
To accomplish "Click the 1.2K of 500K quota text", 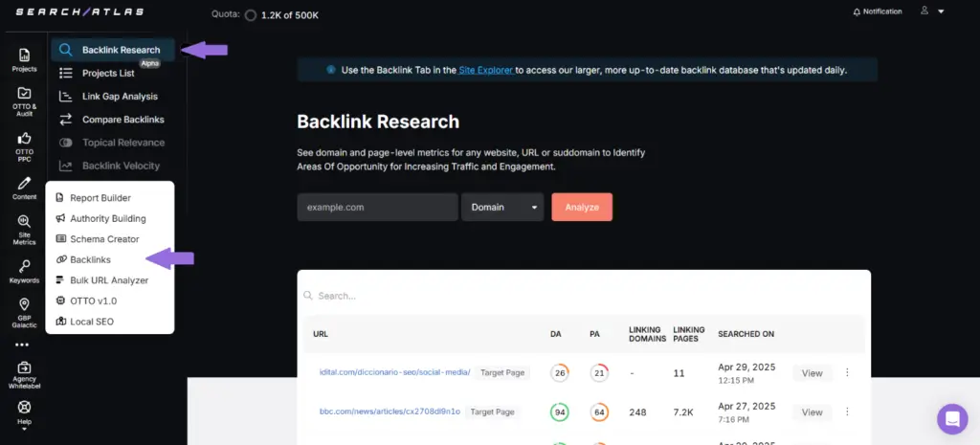I will (290, 15).
